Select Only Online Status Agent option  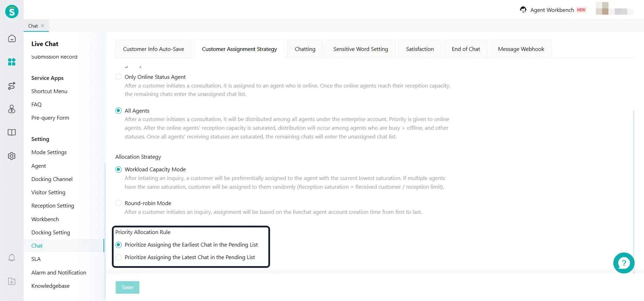118,77
